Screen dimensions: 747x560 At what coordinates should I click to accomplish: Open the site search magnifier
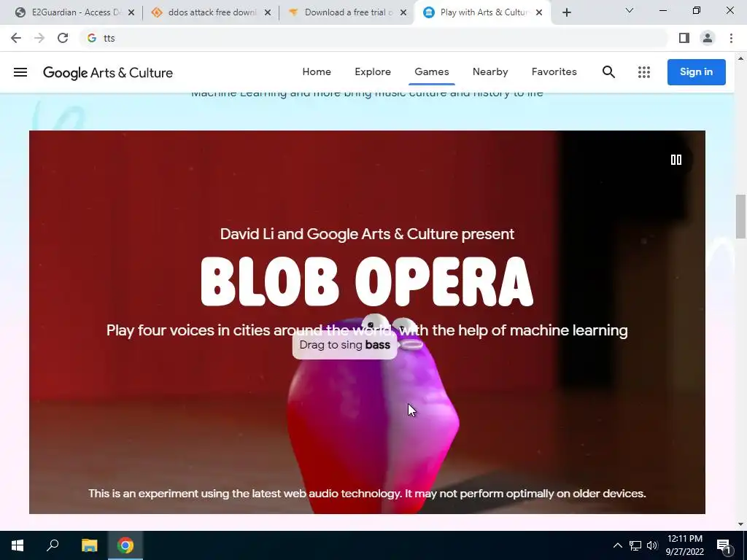coord(608,72)
